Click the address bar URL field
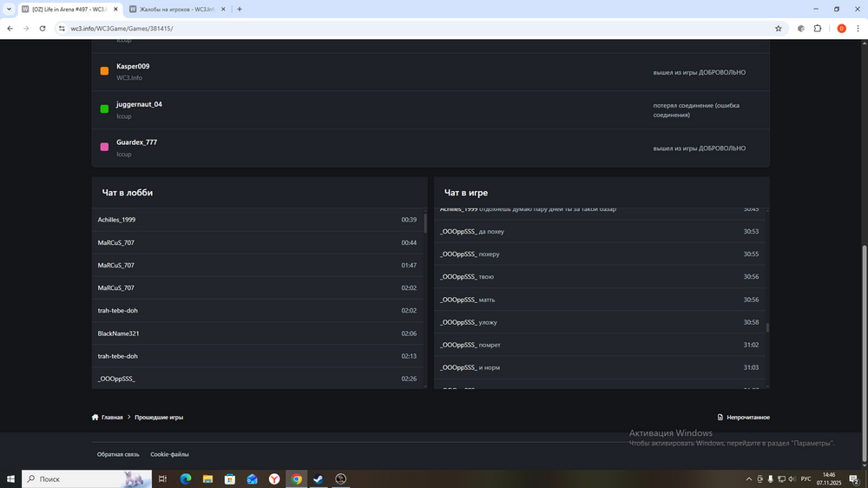868x488 pixels. coord(347,29)
